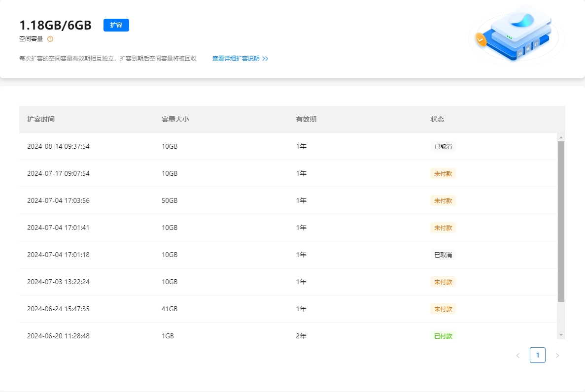The width and height of the screenshot is (585, 392).
Task: Click the blue 扩容 expand button
Action: coord(116,25)
